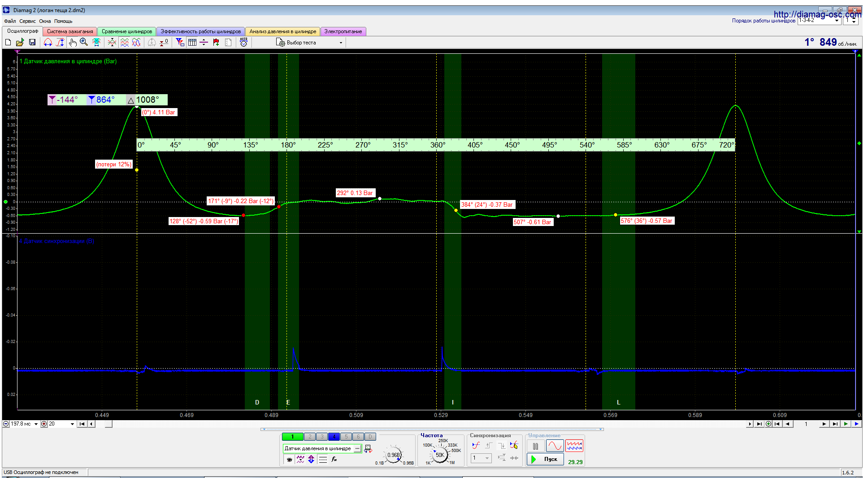Open file using the folder icon
The image size is (868, 478).
(20, 42)
